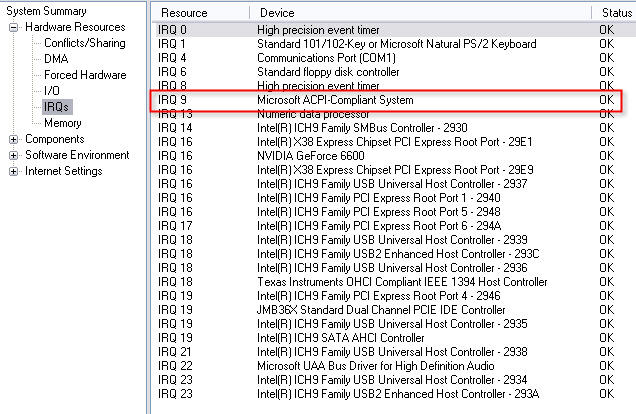Click the Status column header

[615, 12]
